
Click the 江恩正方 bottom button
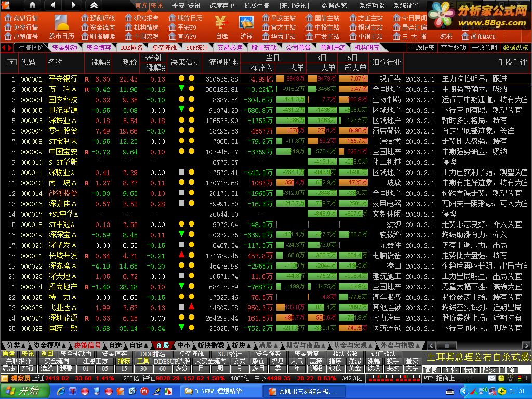pos(95,361)
